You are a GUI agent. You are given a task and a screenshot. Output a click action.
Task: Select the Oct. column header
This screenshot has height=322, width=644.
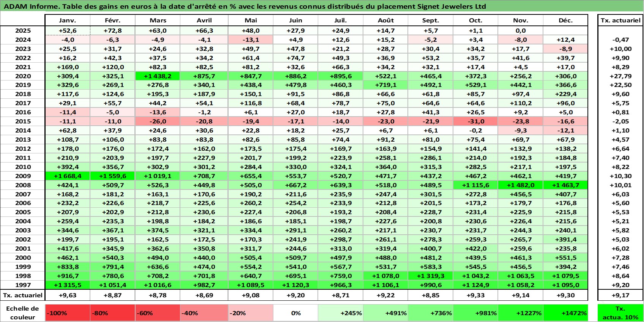(475, 21)
